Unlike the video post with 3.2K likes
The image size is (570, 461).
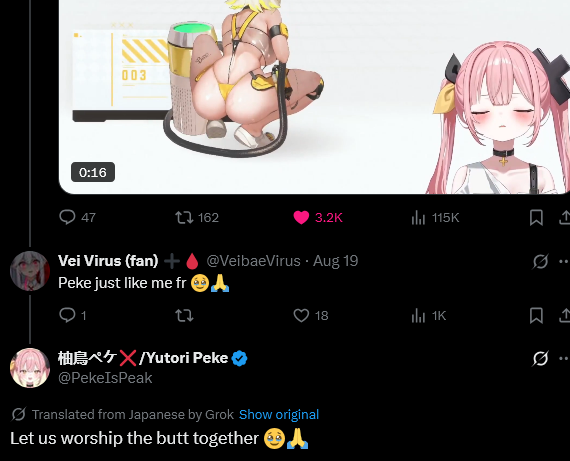318,217
